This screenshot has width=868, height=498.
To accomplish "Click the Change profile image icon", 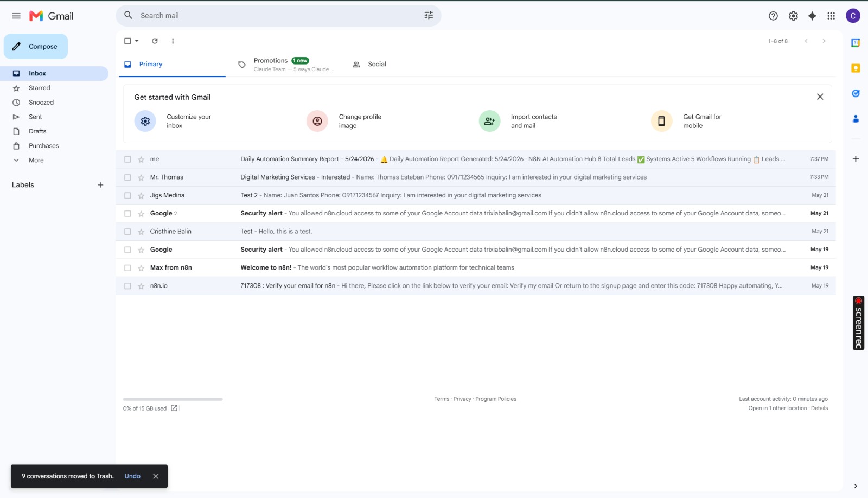I will [x=317, y=121].
